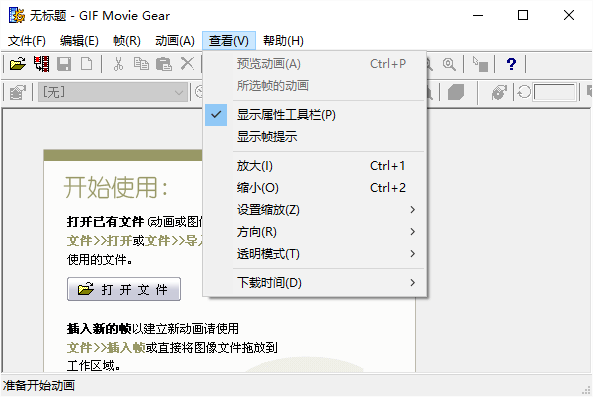Click the pointer selection tool icon

480,64
